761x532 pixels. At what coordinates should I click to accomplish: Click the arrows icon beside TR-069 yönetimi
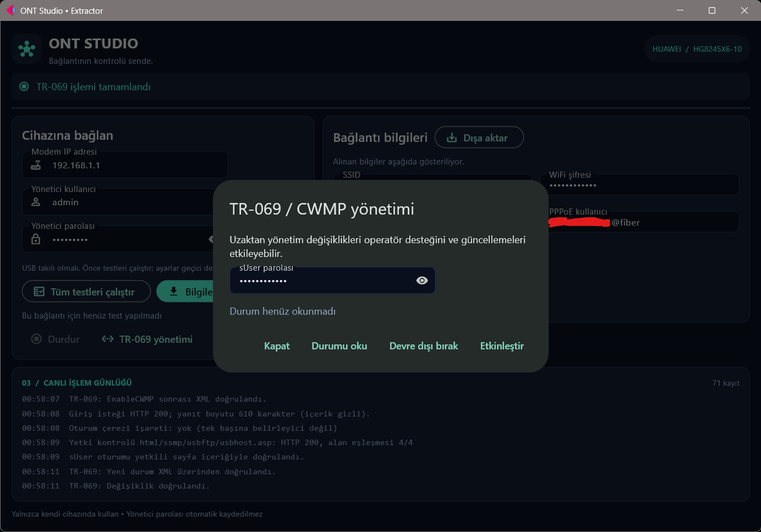click(x=108, y=339)
